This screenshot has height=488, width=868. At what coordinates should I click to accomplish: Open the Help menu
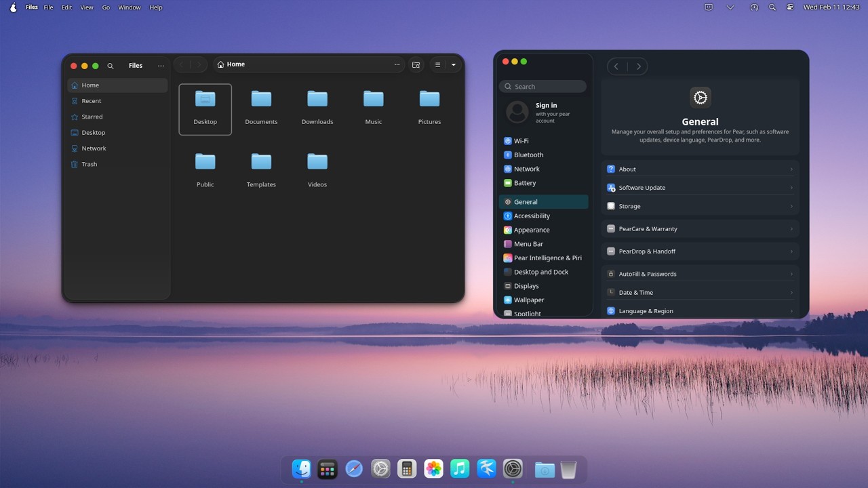click(x=156, y=7)
